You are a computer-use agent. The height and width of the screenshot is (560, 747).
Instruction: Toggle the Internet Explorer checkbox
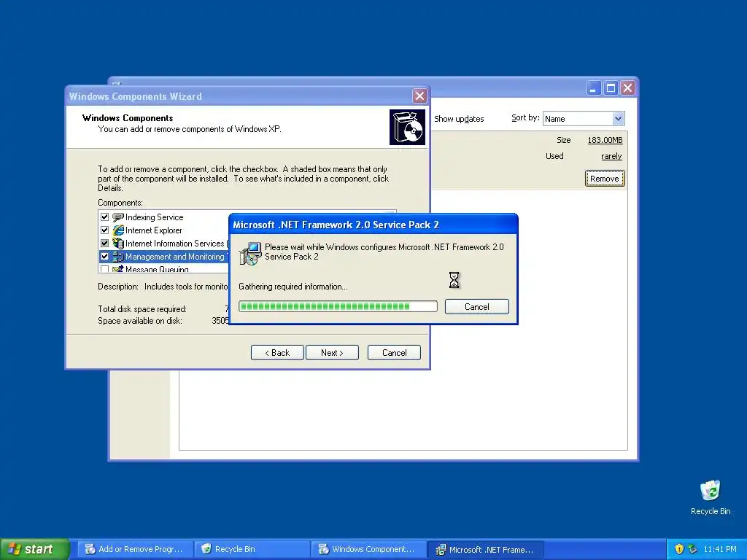pos(105,230)
